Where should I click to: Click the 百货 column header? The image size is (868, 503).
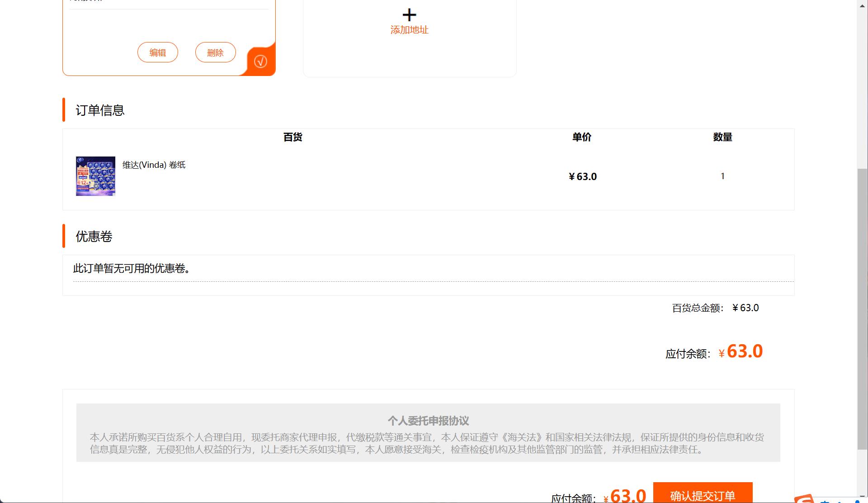coord(292,137)
